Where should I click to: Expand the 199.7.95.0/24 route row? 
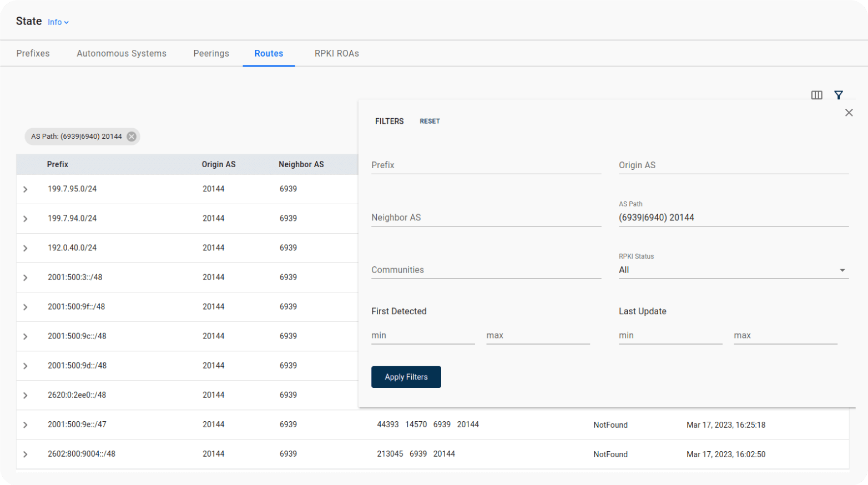26,189
